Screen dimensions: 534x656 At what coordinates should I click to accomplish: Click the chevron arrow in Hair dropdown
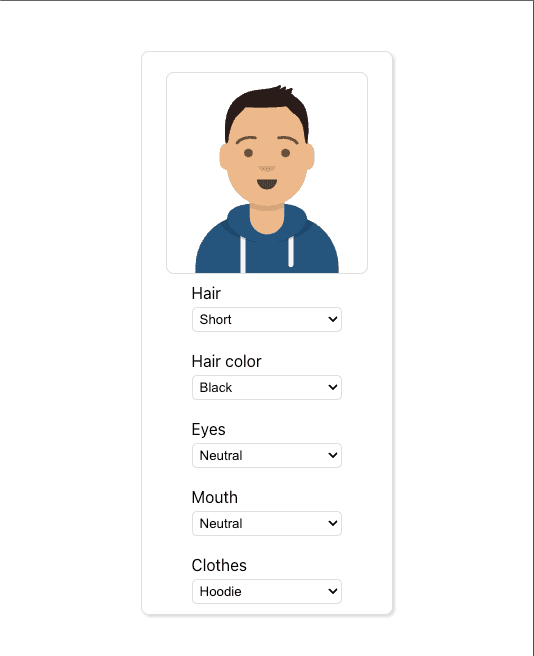pyautogui.click(x=333, y=320)
